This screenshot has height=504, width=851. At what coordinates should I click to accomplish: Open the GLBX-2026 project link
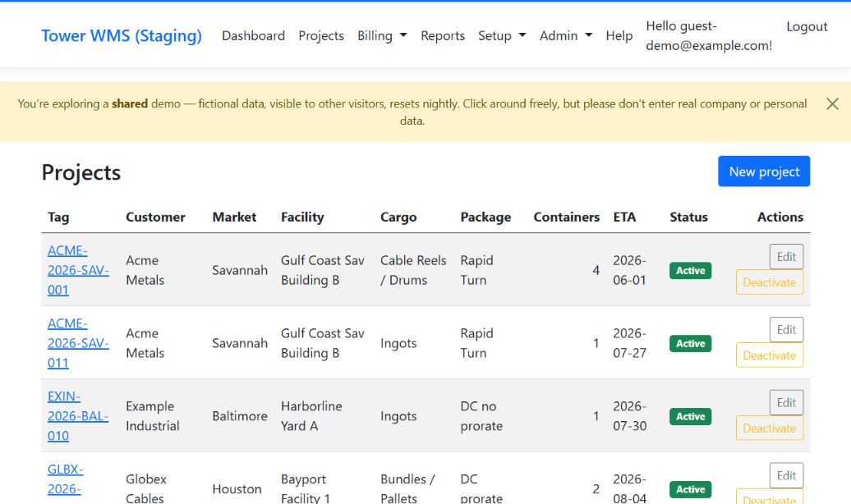click(x=65, y=479)
